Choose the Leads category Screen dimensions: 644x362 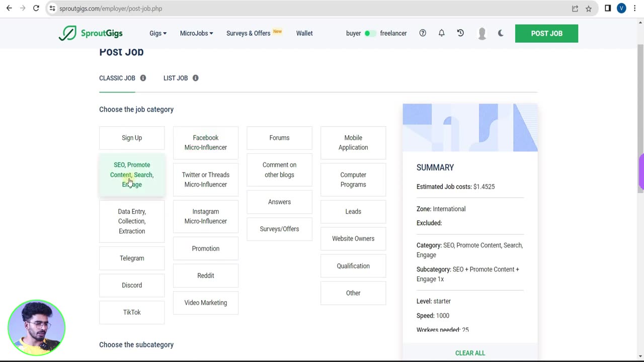(353, 212)
